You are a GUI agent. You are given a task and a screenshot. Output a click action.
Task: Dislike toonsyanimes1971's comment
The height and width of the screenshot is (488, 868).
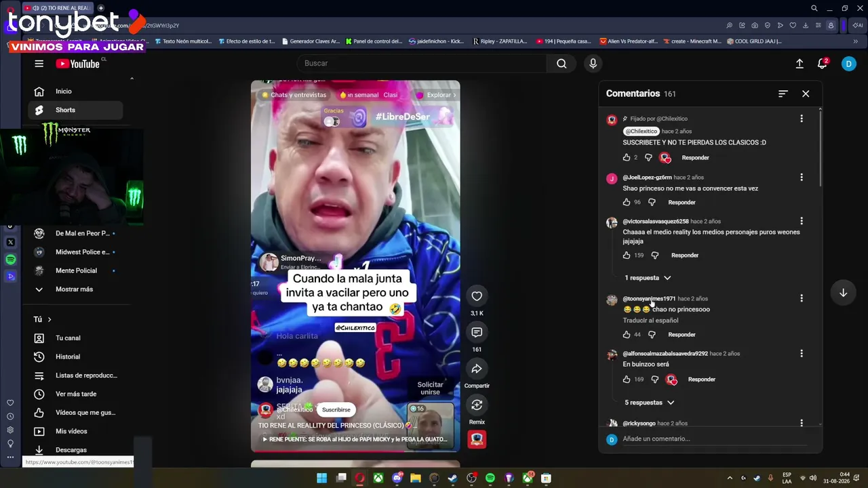click(652, 334)
